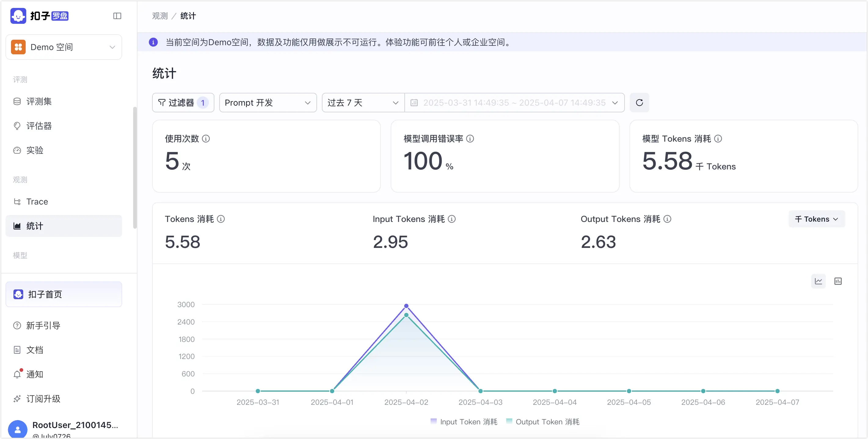Image resolution: width=868 pixels, height=439 pixels.
Task: Click the 评测集 database icon
Action: pyautogui.click(x=17, y=101)
